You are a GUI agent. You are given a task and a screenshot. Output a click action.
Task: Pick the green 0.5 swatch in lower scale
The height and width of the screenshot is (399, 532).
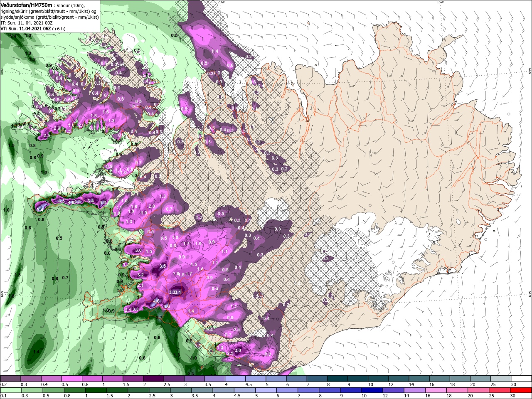pos(53,390)
